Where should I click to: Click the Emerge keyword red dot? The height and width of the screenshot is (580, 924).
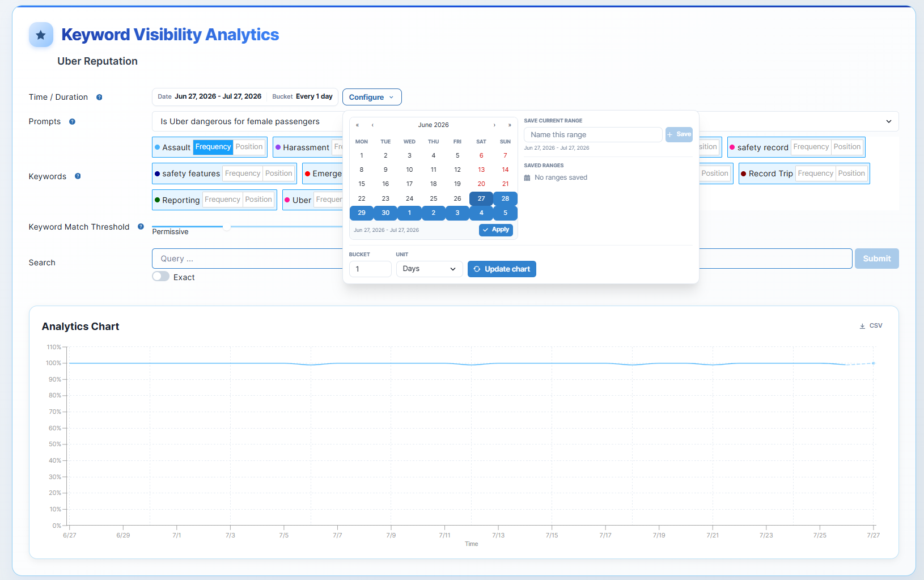[308, 174]
